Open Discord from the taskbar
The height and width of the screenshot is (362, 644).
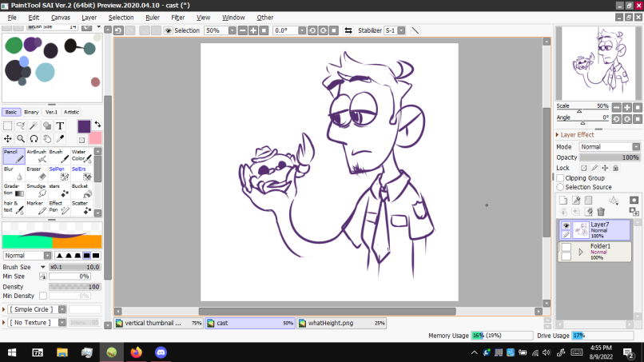point(161,352)
